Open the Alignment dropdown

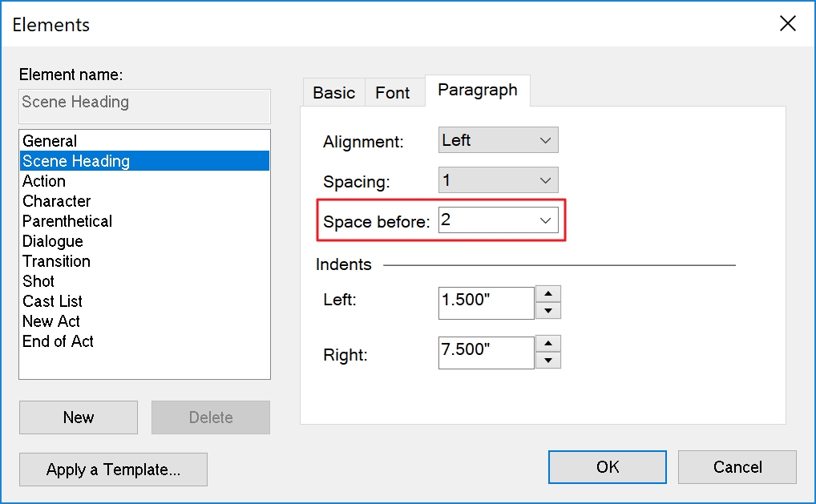498,140
